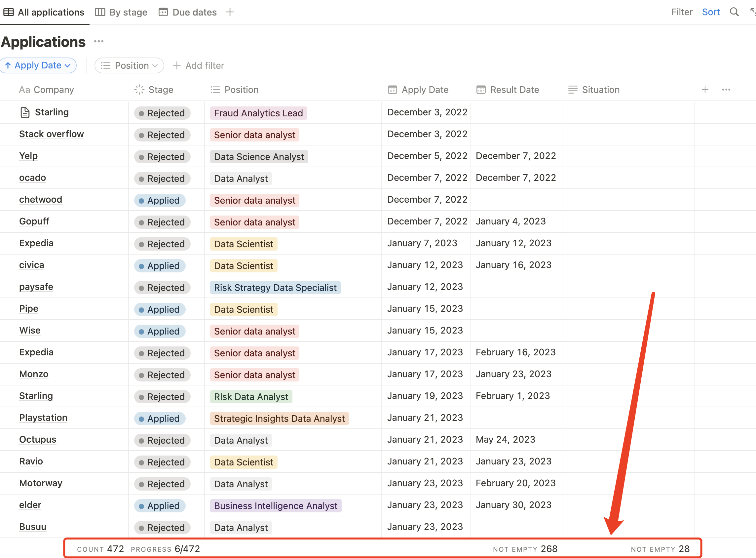This screenshot has height=558, width=756.
Task: Click PROGRESS 6/472 footer calculation
Action: coord(166,549)
